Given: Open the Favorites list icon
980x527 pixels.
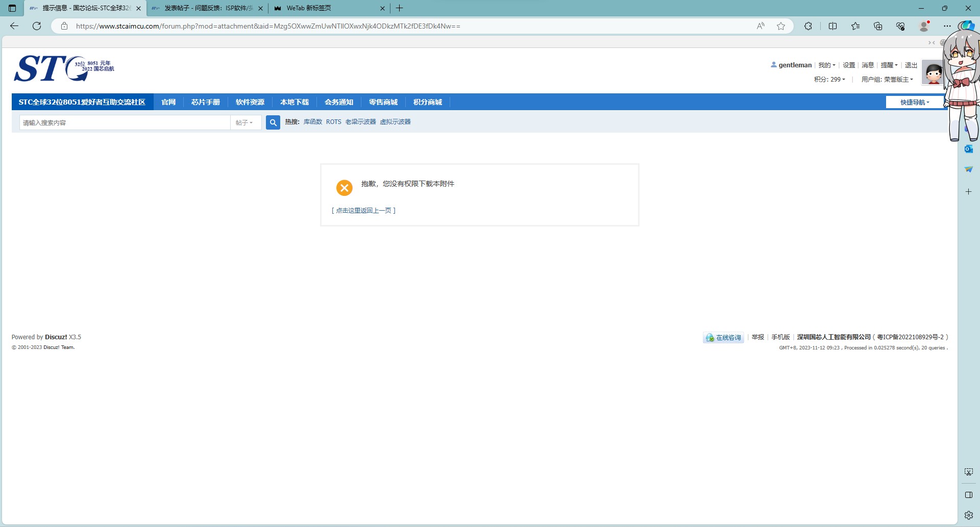Looking at the screenshot, I should coord(855,26).
